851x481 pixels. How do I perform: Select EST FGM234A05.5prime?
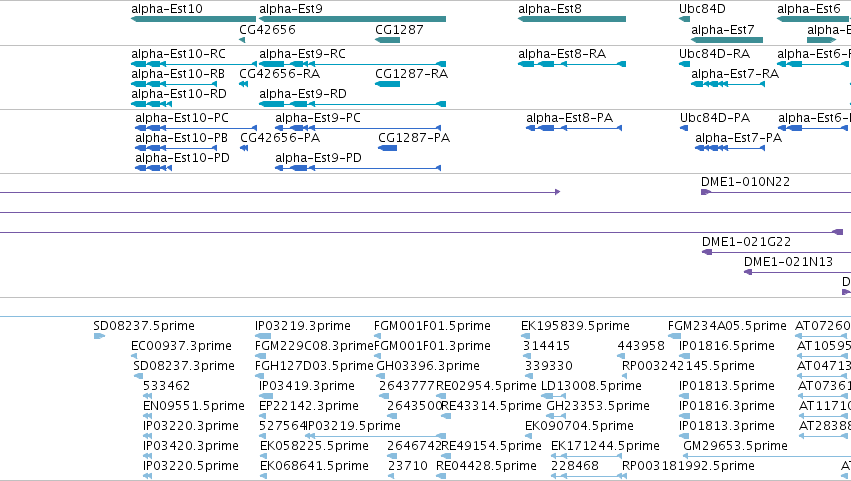(674, 336)
